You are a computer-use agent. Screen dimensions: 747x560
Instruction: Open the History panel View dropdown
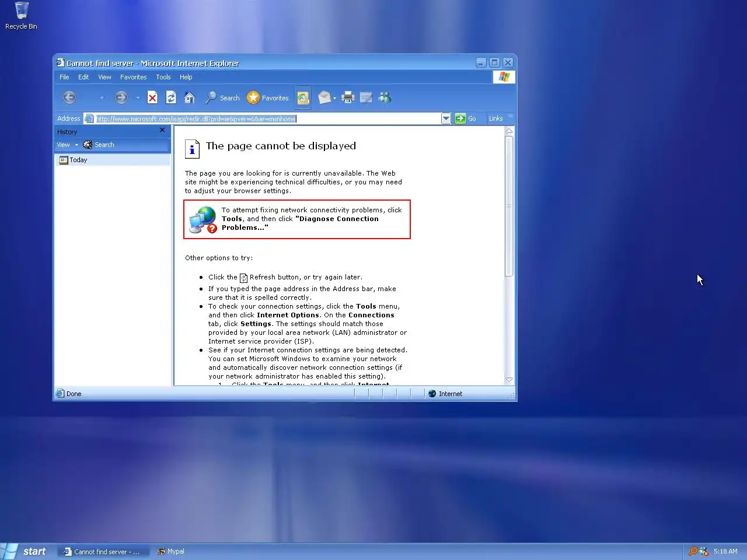(x=68, y=145)
